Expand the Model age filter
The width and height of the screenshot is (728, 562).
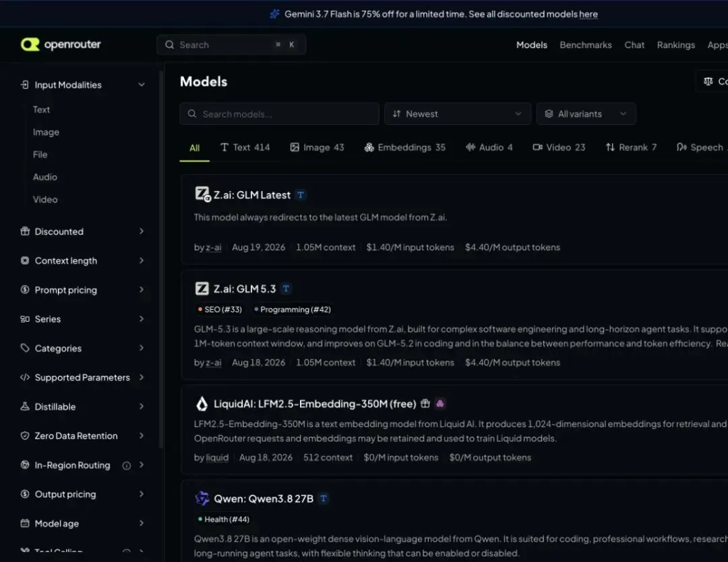click(x=142, y=523)
